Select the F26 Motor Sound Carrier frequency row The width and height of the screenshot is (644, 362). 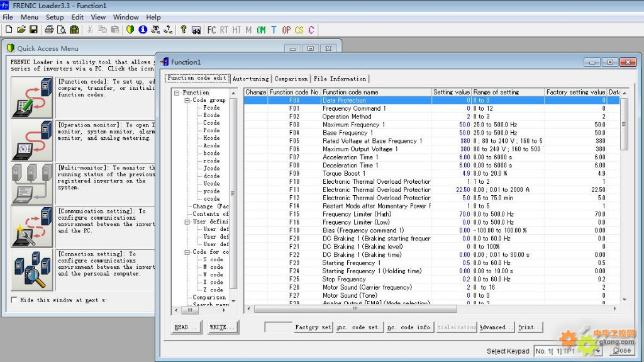(431, 287)
